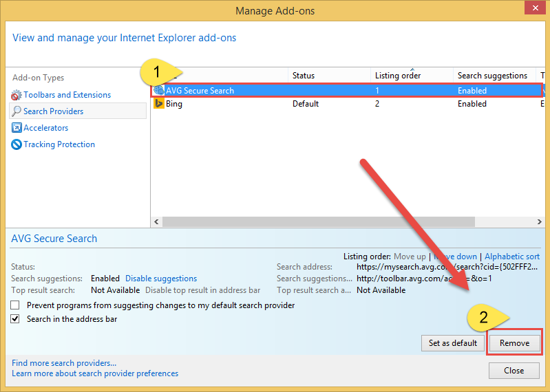Click the Set as default button
The height and width of the screenshot is (392, 550).
[453, 343]
